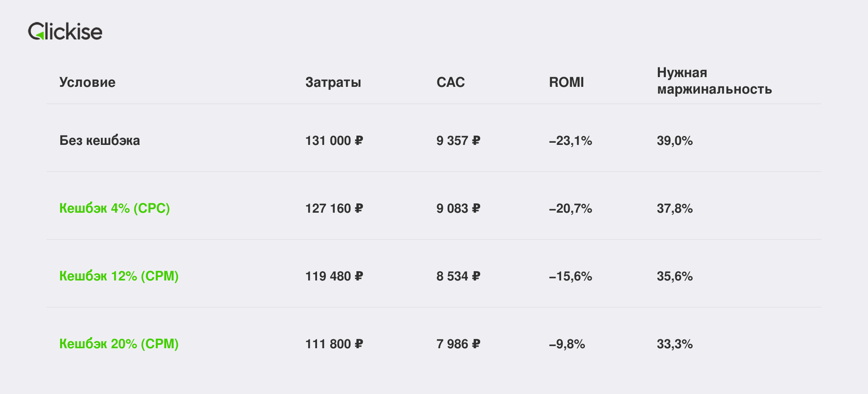This screenshot has width=868, height=394.
Task: Open the Кешбэк 4% (CPC) row label
Action: click(114, 208)
